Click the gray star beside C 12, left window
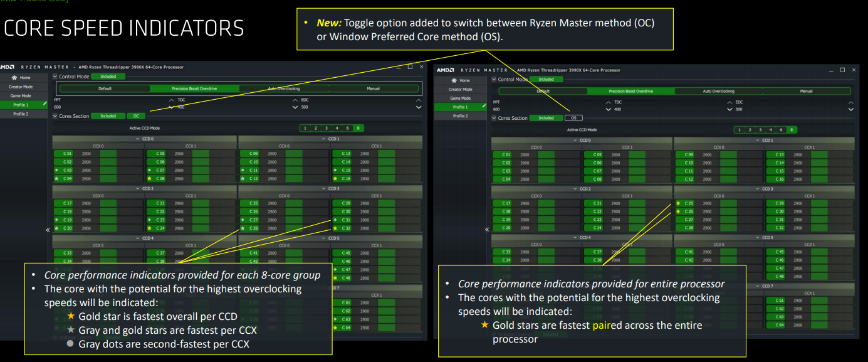868x362 pixels. coord(242,178)
